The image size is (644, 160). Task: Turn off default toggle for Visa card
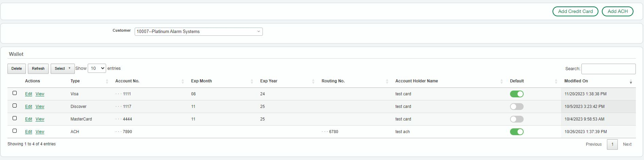point(516,94)
